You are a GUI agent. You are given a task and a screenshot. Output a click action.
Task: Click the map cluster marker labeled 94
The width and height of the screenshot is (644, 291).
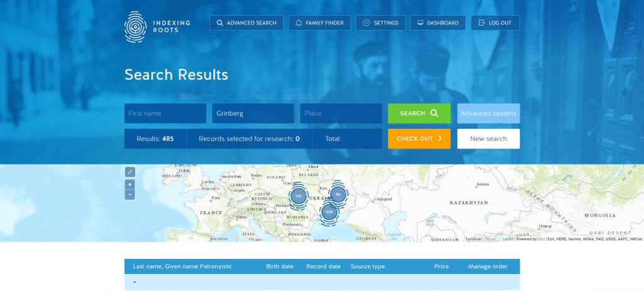338,195
